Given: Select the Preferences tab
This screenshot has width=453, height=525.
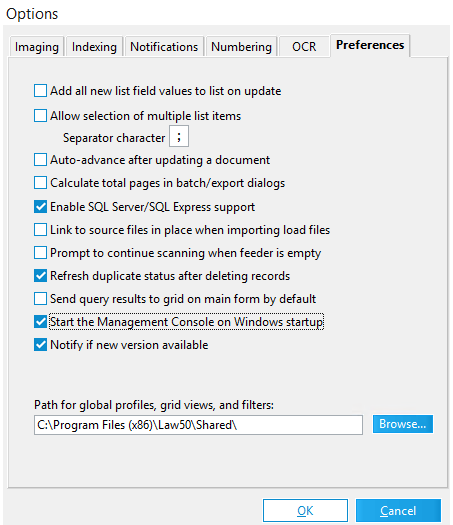Looking at the screenshot, I should (x=370, y=45).
